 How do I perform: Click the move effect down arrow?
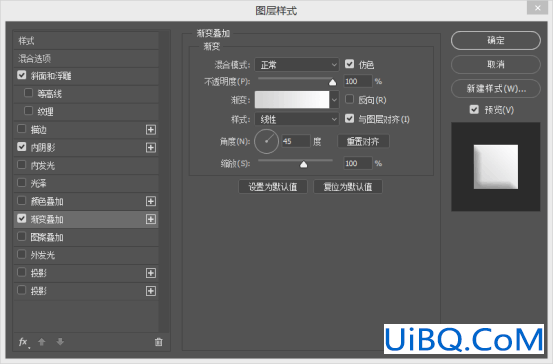[60, 342]
